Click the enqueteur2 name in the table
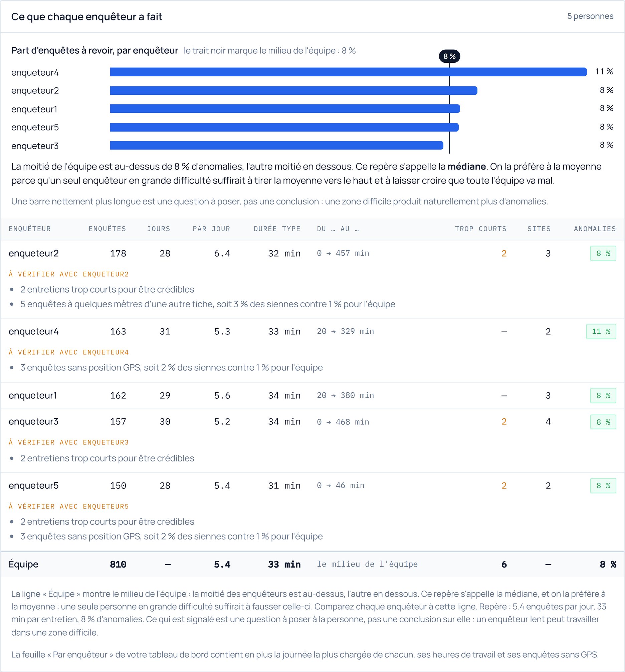The image size is (625, 672). [x=34, y=254]
